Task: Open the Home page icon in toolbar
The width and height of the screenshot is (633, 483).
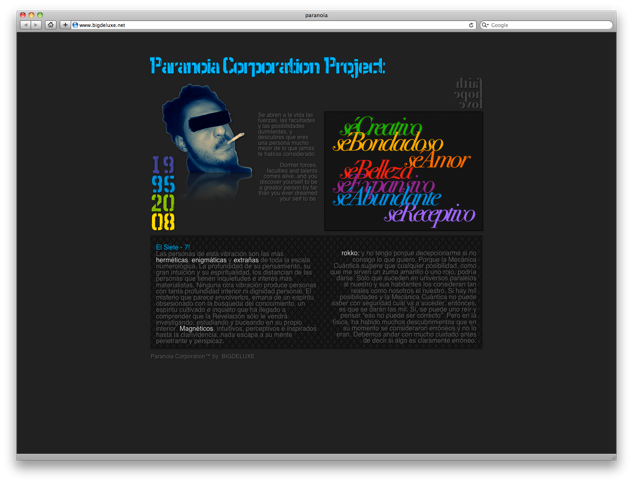Action: (x=51, y=24)
